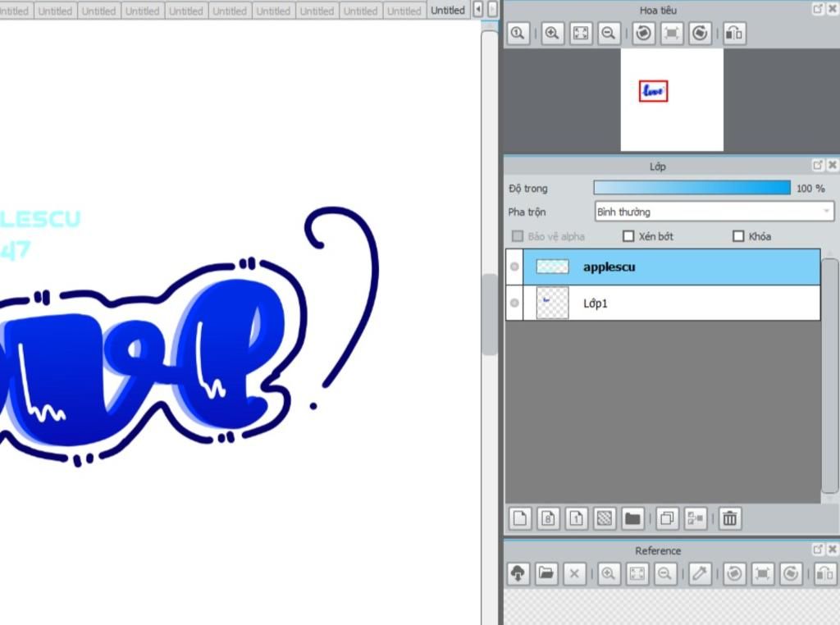Rotate canvas right in Hoa tiêu panel
840x625 pixels.
pyautogui.click(x=700, y=33)
